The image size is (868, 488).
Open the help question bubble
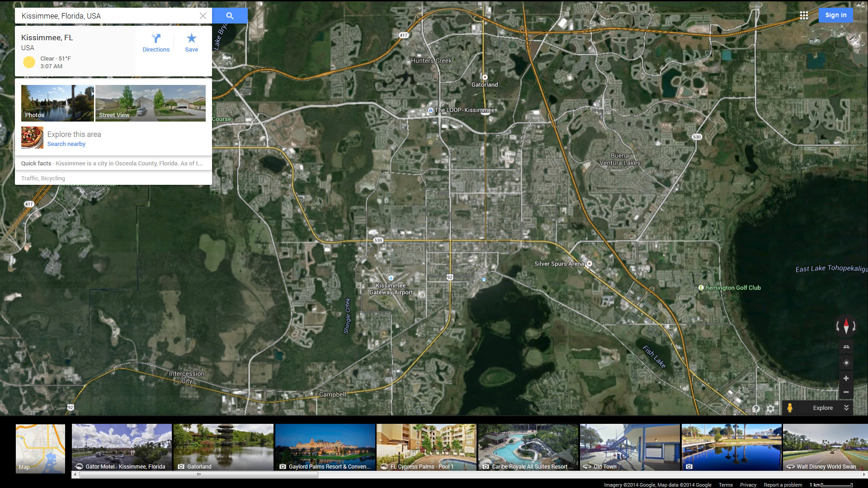pyautogui.click(x=756, y=409)
